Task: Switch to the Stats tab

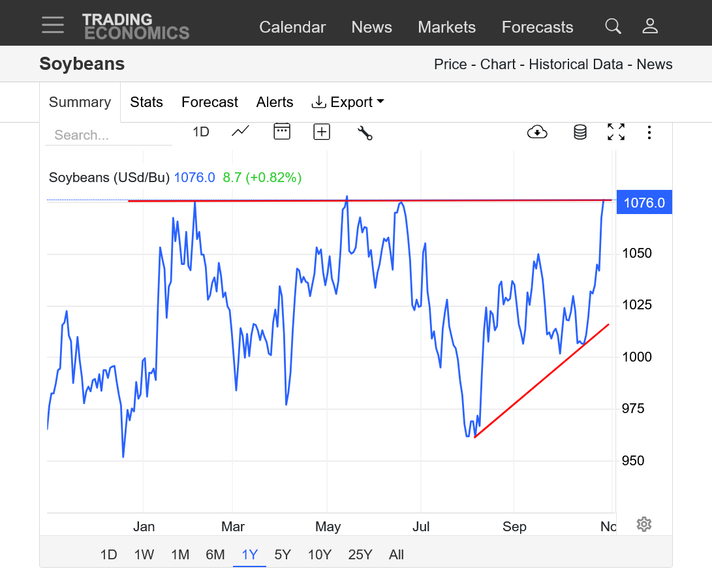Action: [x=146, y=102]
